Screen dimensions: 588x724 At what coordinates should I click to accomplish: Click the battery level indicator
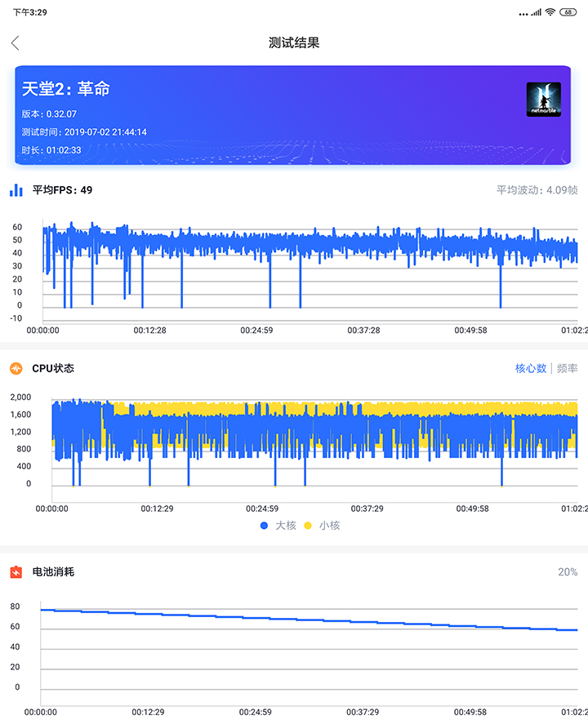coord(568,12)
